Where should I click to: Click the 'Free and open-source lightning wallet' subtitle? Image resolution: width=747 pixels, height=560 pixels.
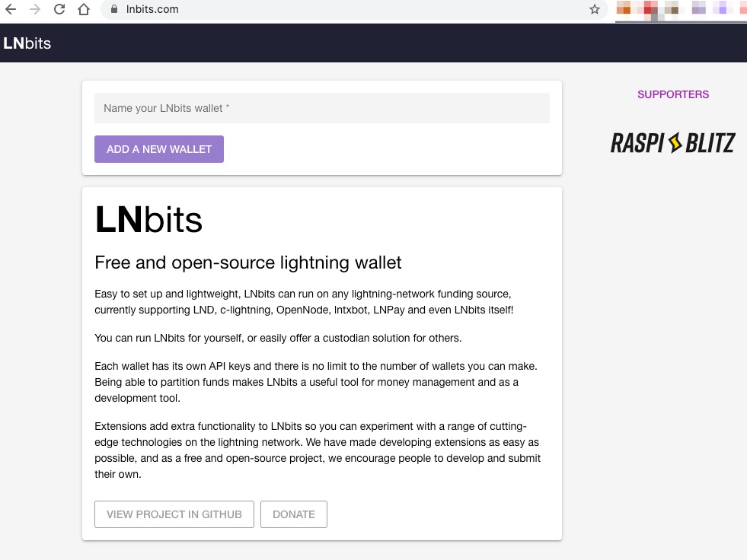coord(247,262)
